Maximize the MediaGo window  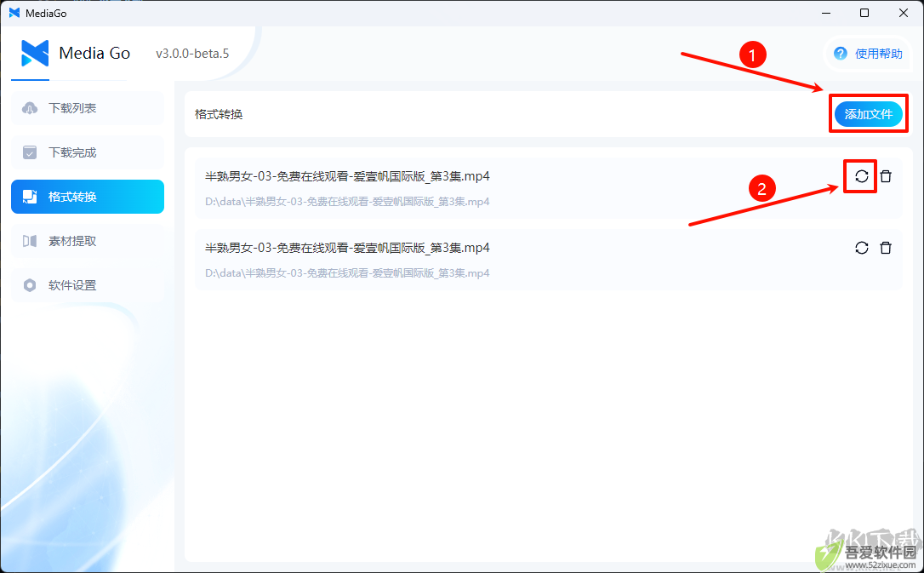click(864, 13)
